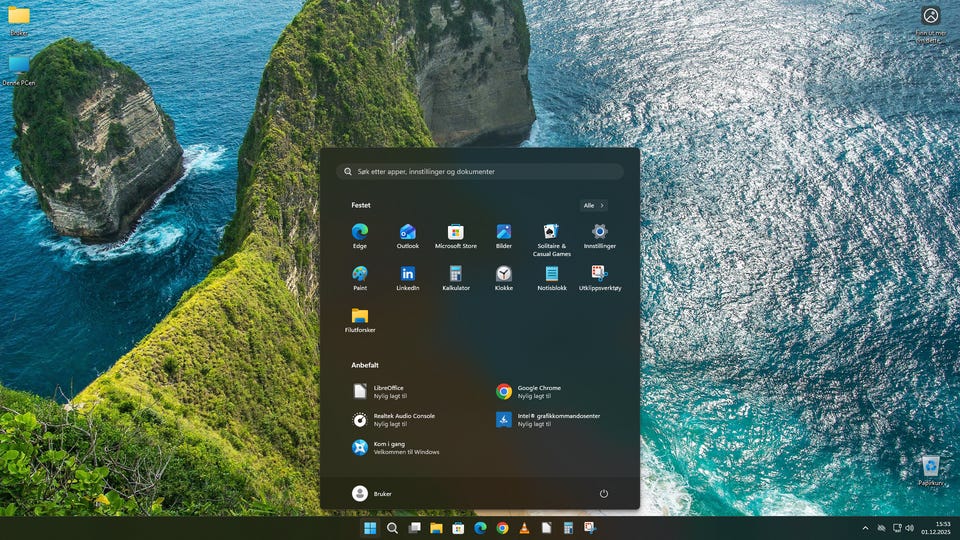Open the Bruker account menu
This screenshot has height=540, width=960.
[x=372, y=493]
